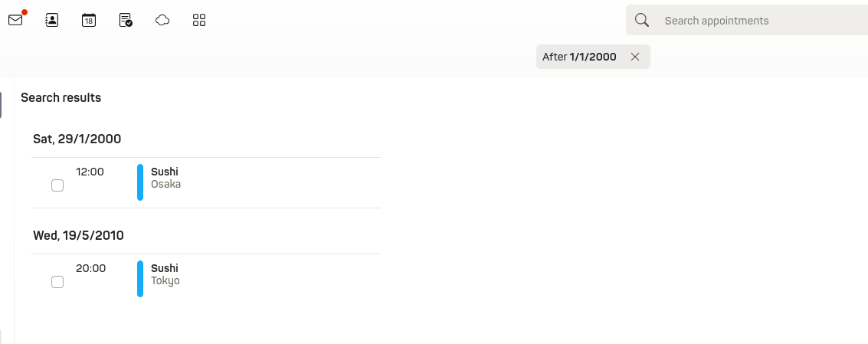Viewport: 868px width, 344px height.
Task: Select the Sat, 29/1/2000 date header
Action: pos(77,139)
